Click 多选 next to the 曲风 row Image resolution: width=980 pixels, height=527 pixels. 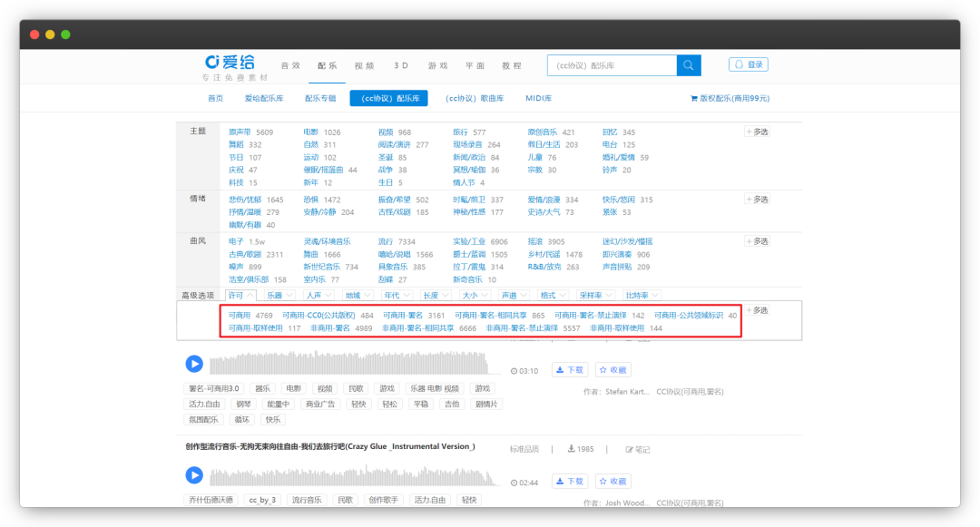point(757,241)
